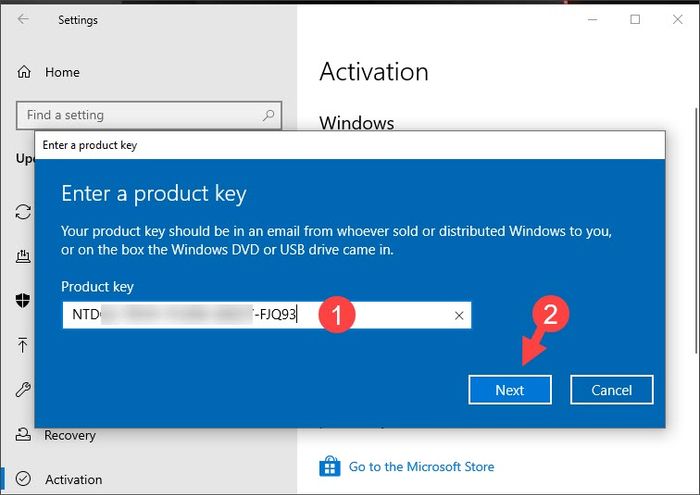Click the Activation checkmark circle icon

tap(23, 479)
